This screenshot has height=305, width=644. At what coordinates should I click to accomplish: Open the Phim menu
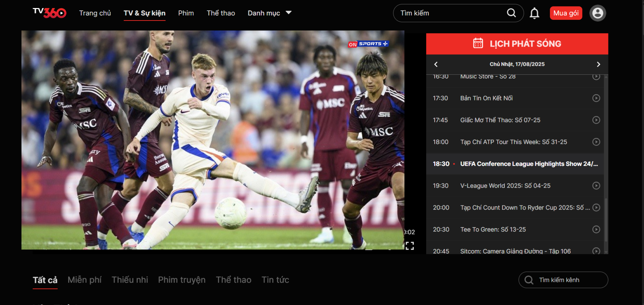point(186,13)
